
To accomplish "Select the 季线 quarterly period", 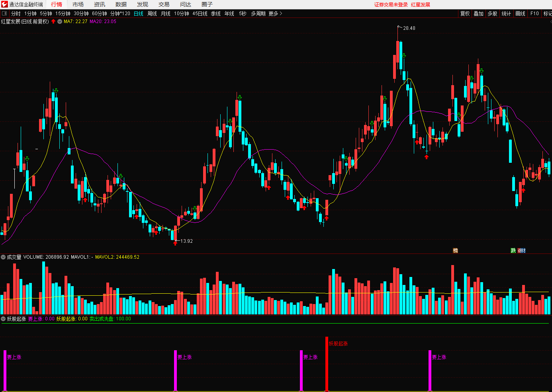I will click(216, 14).
